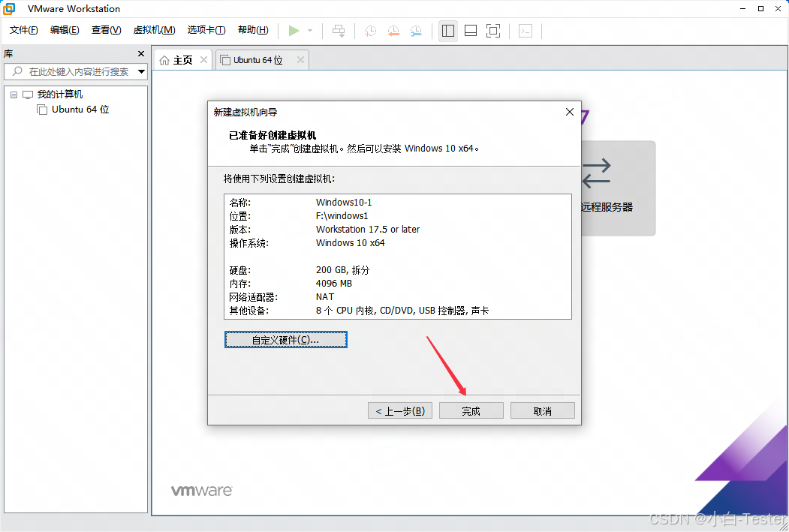The image size is (789, 532).
Task: Enter full screen mode icon
Action: coord(493,31)
